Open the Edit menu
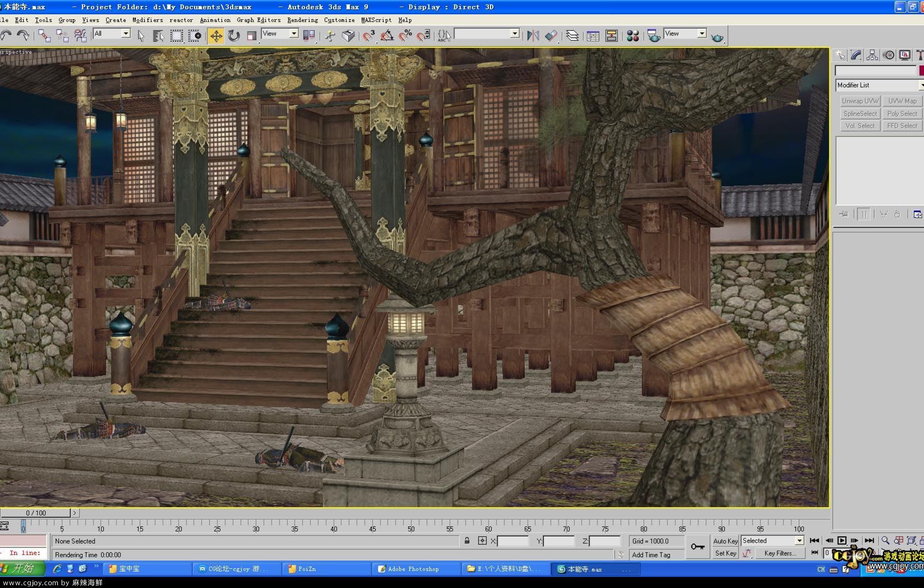The height and width of the screenshot is (588, 924). (21, 20)
